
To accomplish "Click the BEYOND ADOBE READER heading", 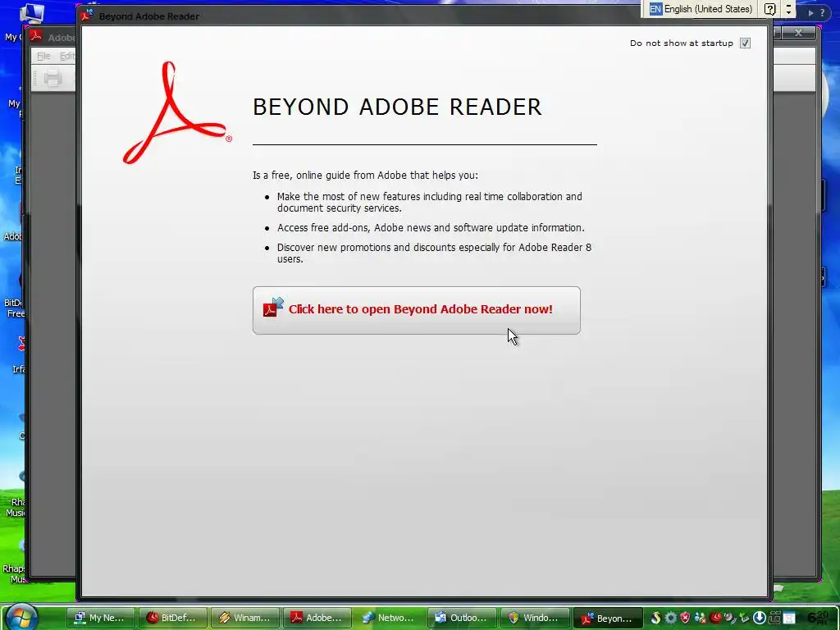I will [x=397, y=107].
